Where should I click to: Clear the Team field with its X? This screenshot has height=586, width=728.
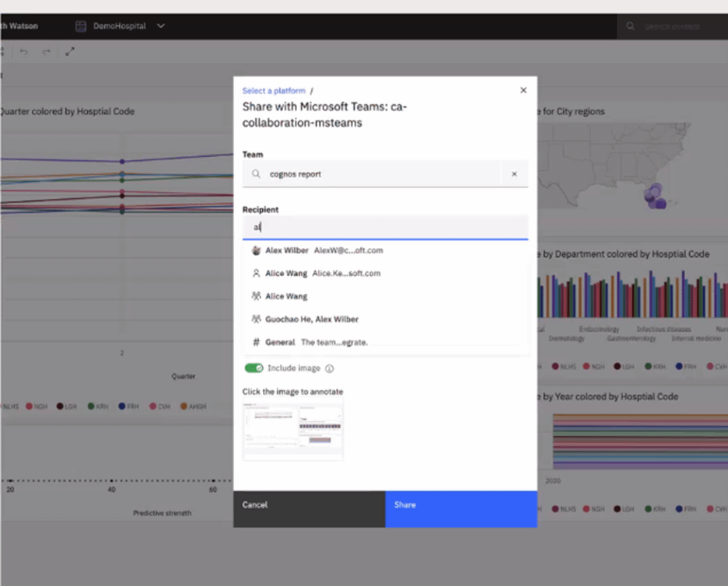point(514,174)
